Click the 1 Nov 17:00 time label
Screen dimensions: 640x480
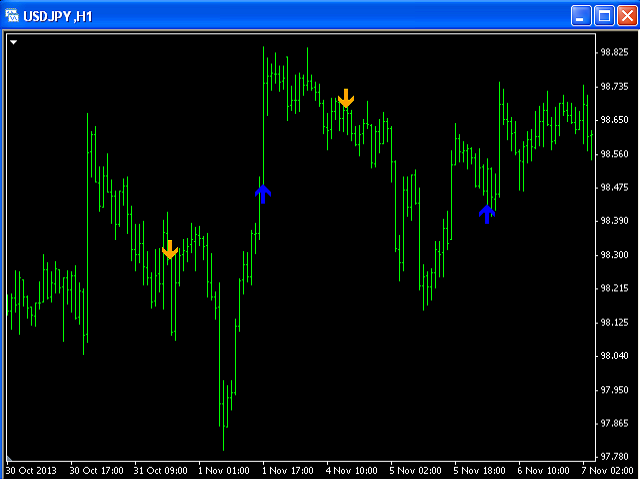[x=288, y=471]
